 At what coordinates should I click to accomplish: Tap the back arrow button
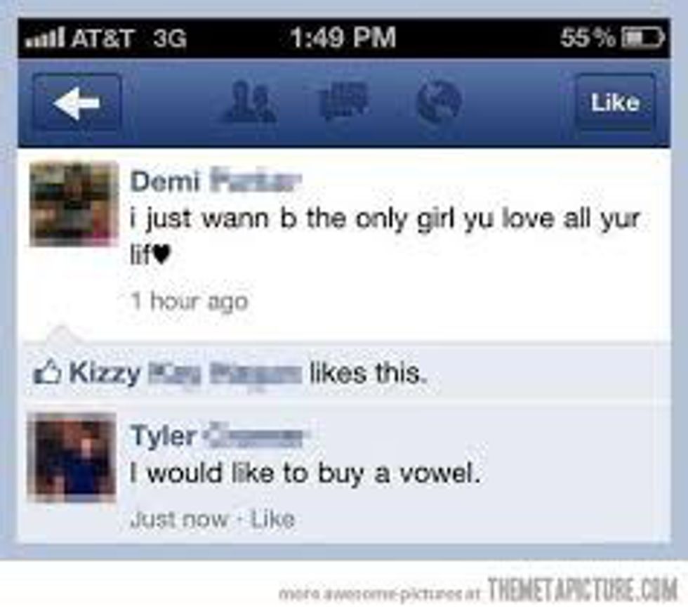tap(77, 103)
